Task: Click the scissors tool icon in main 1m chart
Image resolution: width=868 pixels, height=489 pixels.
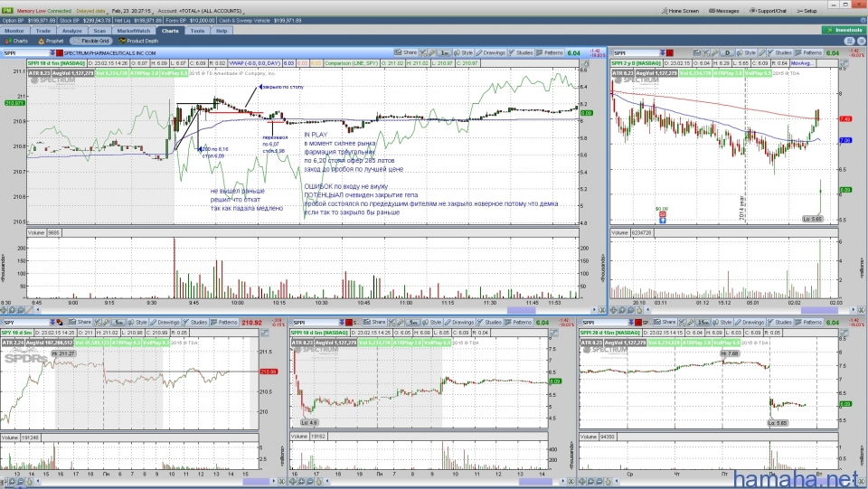Action: click(x=423, y=52)
